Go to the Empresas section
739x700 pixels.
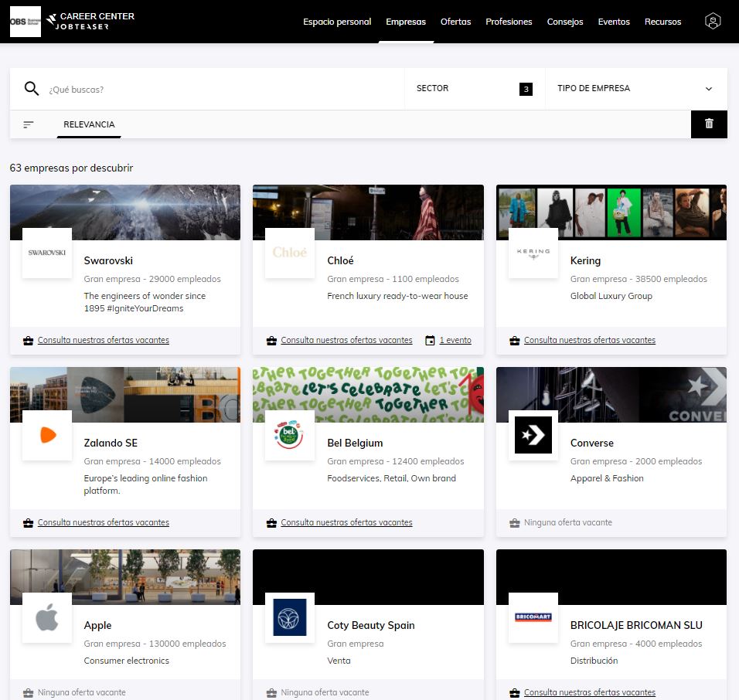406,22
